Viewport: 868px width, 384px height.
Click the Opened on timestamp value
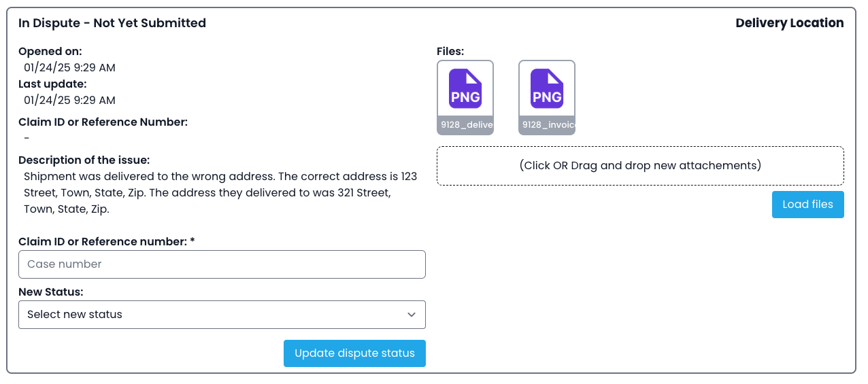(69, 68)
